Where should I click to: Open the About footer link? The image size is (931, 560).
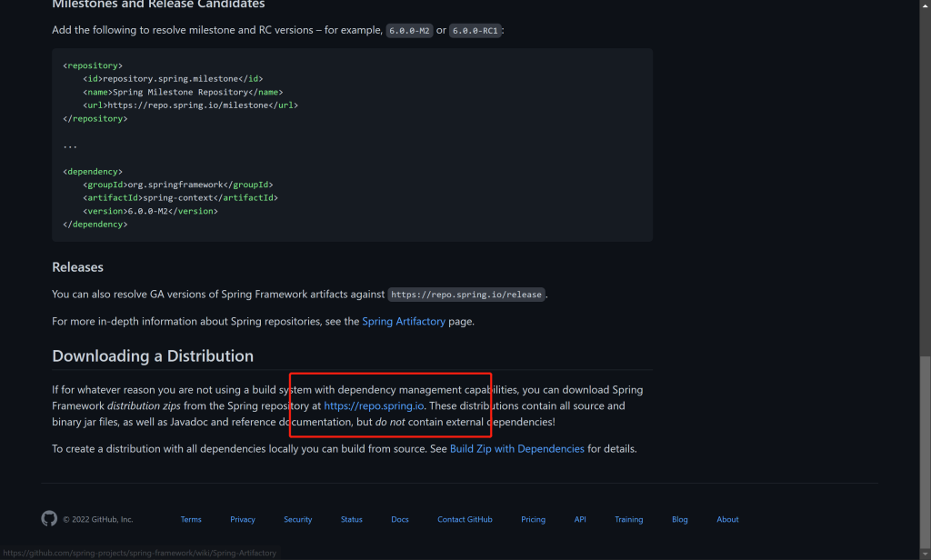point(727,519)
